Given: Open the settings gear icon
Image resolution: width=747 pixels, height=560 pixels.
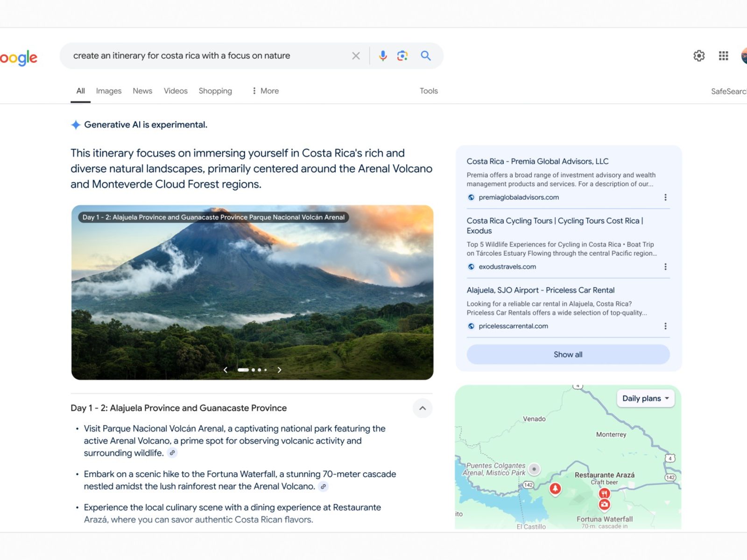Looking at the screenshot, I should tap(699, 56).
